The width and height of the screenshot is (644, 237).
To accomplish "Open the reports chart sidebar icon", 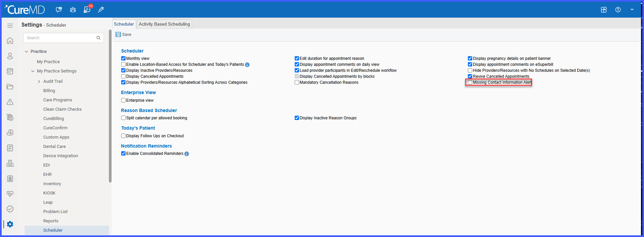I will pos(10,148).
